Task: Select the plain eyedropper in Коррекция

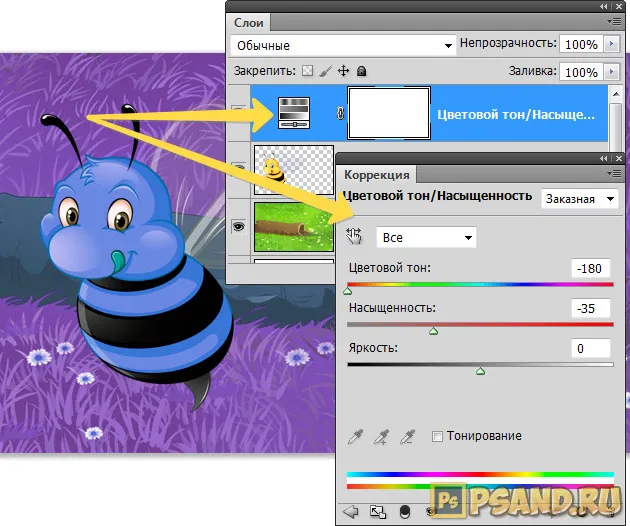Action: pos(356,437)
